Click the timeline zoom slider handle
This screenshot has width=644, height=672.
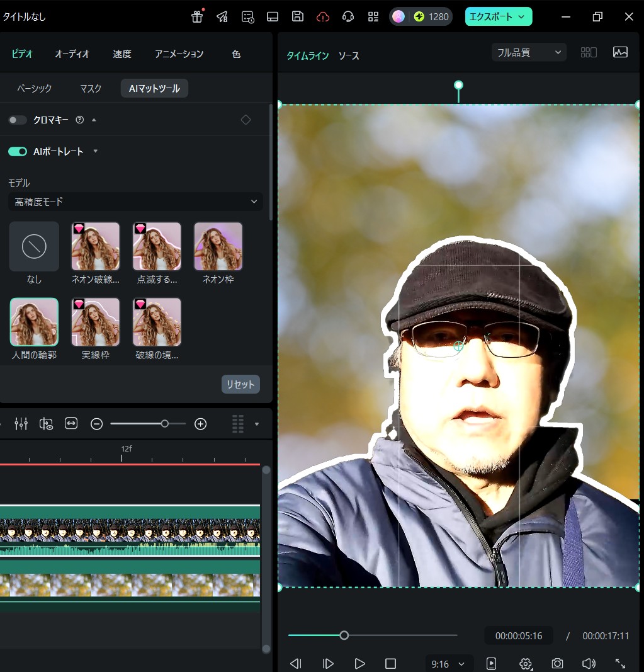click(165, 424)
